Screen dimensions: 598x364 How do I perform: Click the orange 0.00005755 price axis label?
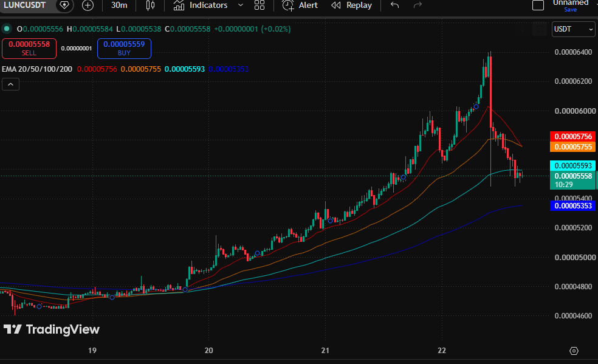(573, 146)
